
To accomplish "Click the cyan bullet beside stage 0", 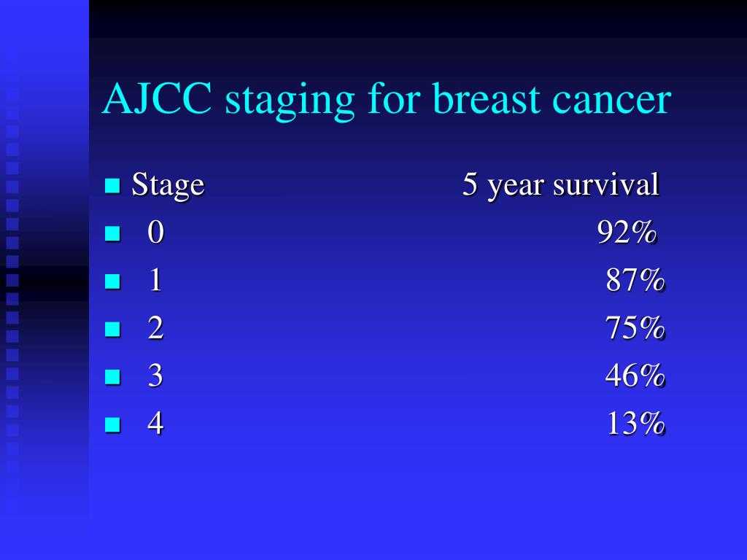I will point(112,233).
